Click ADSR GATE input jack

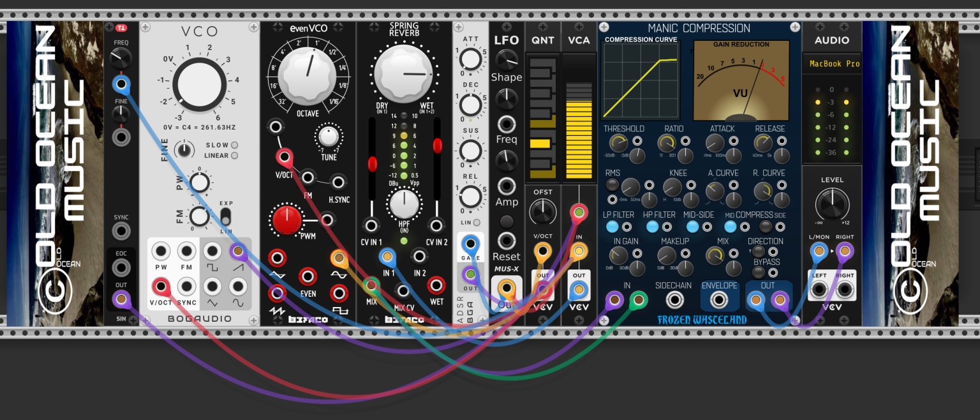pos(471,243)
